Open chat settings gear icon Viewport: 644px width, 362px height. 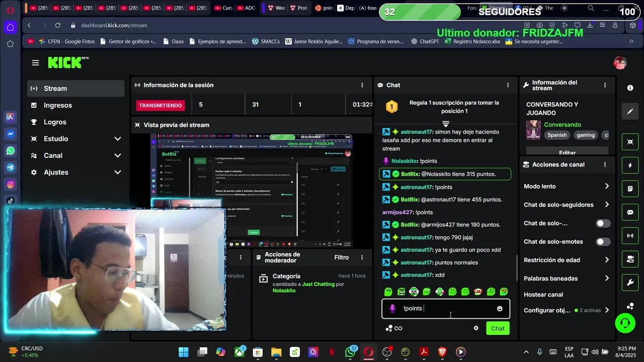click(476, 328)
